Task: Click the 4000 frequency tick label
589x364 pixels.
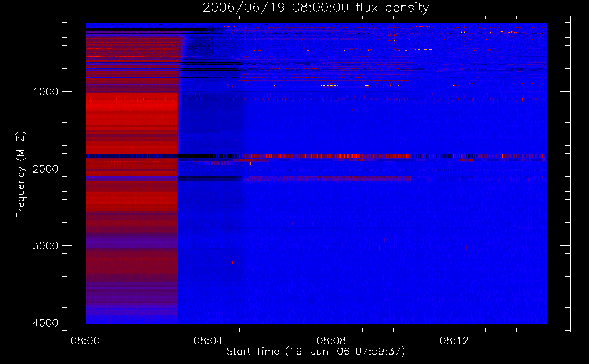Action: coord(46,323)
